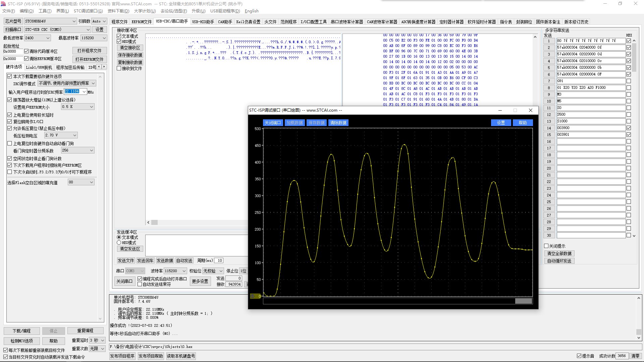
Task: Switch to 程序文件 tab
Action: 120,22
